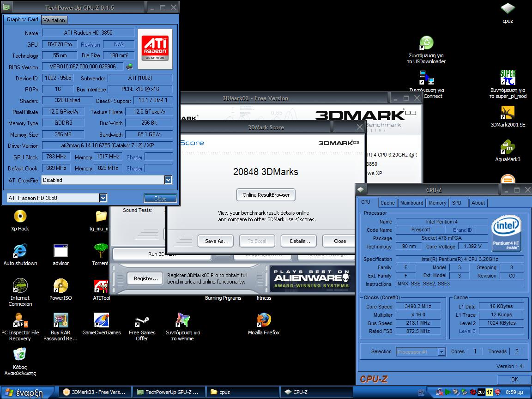
Task: Launch PowerISO desktop icon
Action: click(x=61, y=285)
